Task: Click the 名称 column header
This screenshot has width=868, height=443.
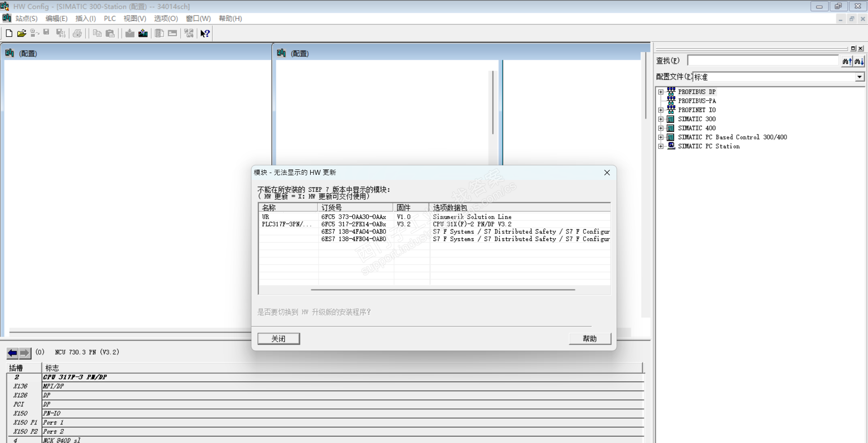Action: click(x=288, y=207)
